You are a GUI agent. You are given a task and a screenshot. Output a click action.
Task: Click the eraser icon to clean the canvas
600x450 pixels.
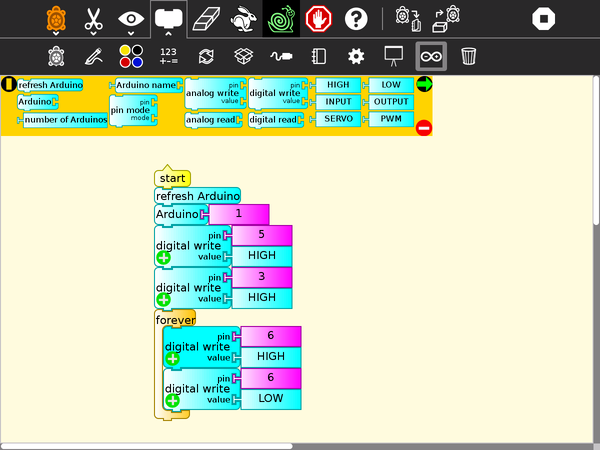[205, 18]
